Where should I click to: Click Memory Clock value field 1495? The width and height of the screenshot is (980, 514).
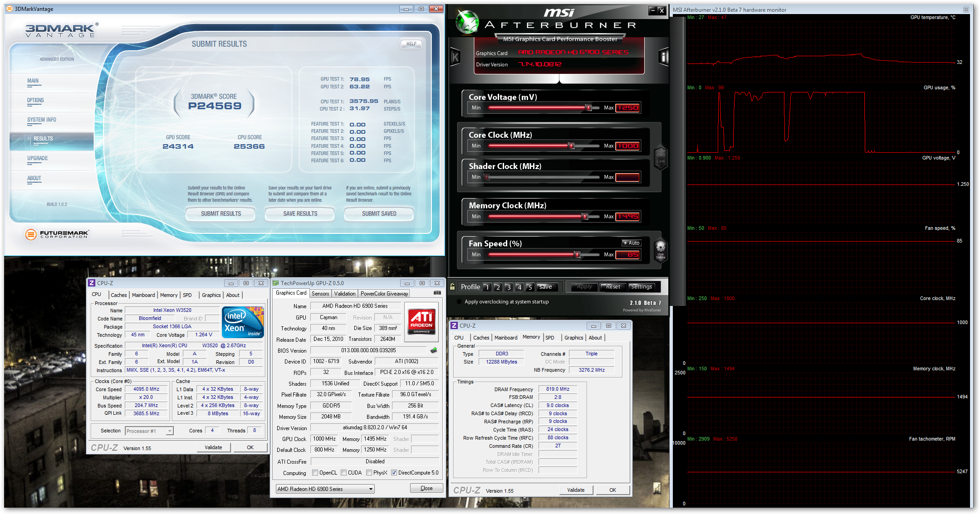click(x=627, y=217)
